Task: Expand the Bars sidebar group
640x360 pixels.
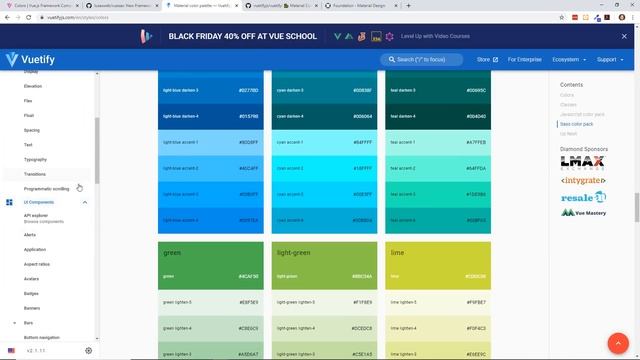Action: pyautogui.click(x=15, y=323)
